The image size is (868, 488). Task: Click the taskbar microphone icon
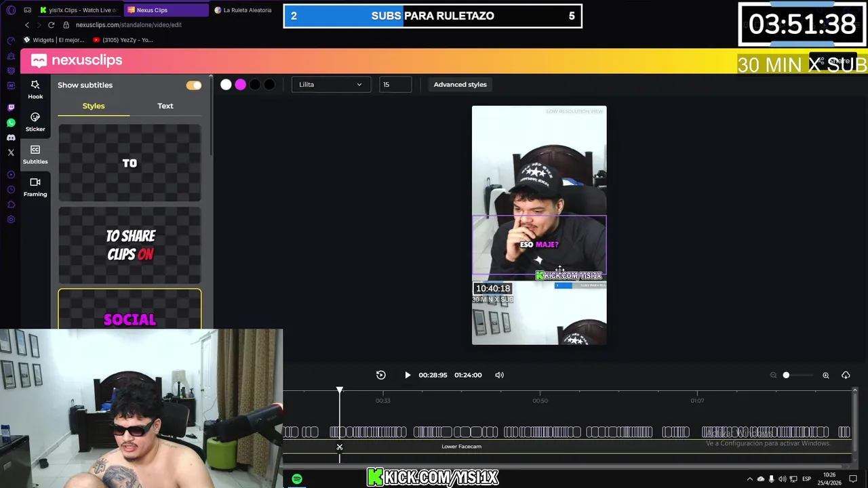[x=772, y=479]
